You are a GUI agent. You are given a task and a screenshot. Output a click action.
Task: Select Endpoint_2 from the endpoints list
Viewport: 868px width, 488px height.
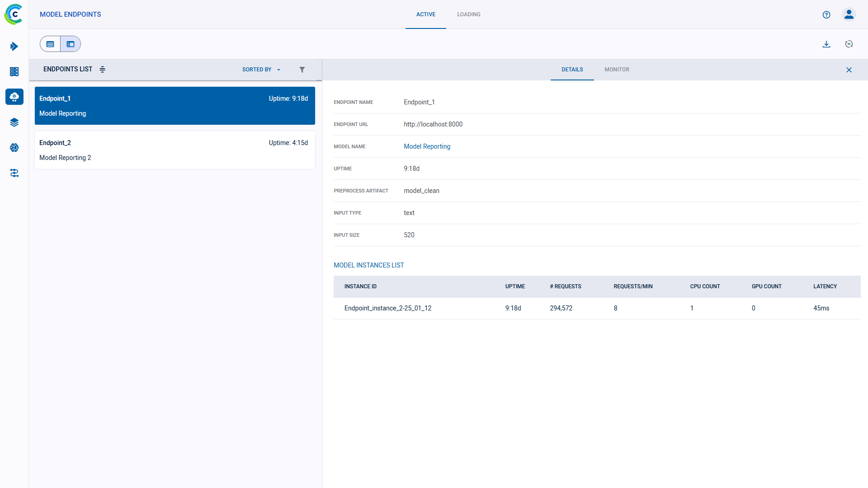pos(175,150)
